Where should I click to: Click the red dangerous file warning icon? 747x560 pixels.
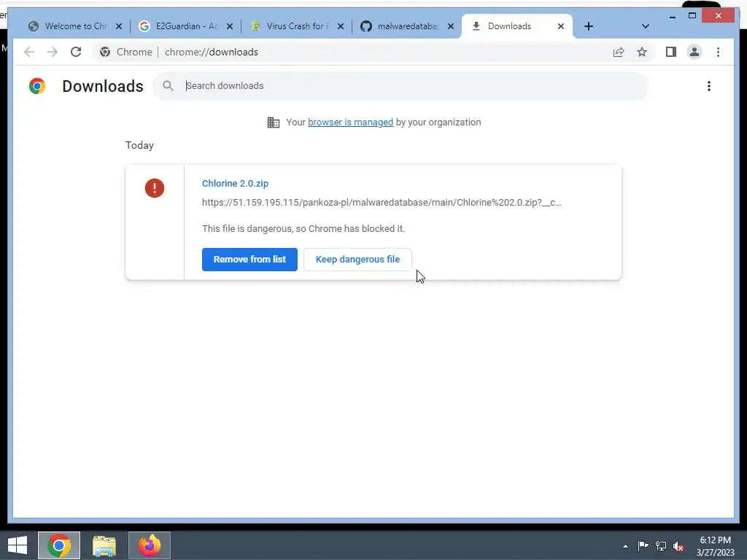coord(155,187)
